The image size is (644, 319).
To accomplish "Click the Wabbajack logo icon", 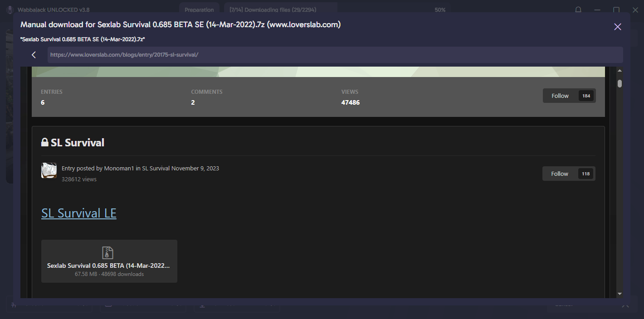I will pos(9,10).
